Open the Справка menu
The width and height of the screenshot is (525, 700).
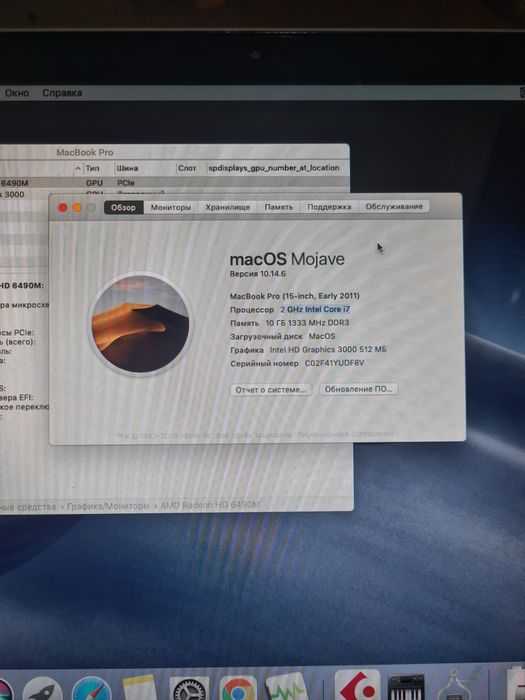tap(62, 93)
